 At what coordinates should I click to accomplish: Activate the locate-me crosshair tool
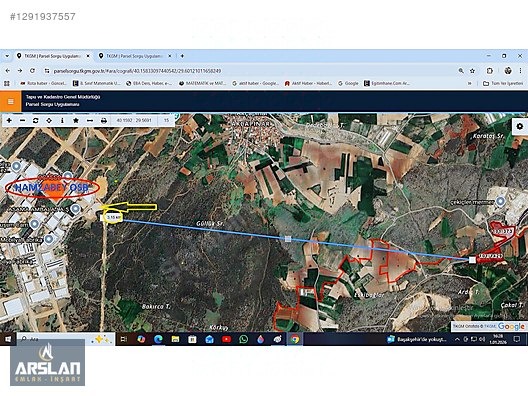coord(49,120)
